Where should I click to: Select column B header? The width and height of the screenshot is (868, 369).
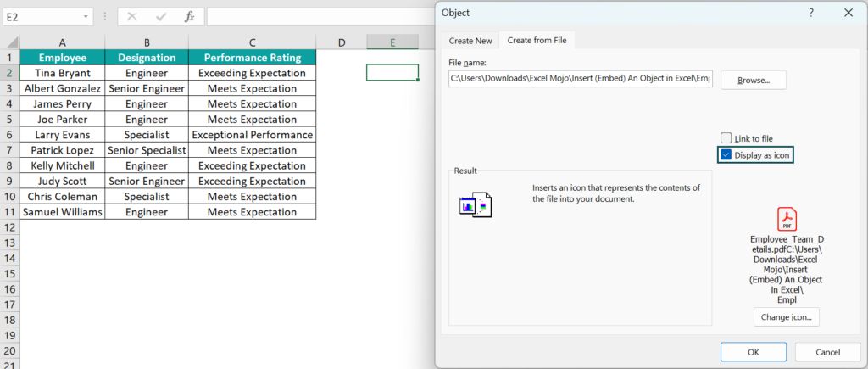pos(147,42)
